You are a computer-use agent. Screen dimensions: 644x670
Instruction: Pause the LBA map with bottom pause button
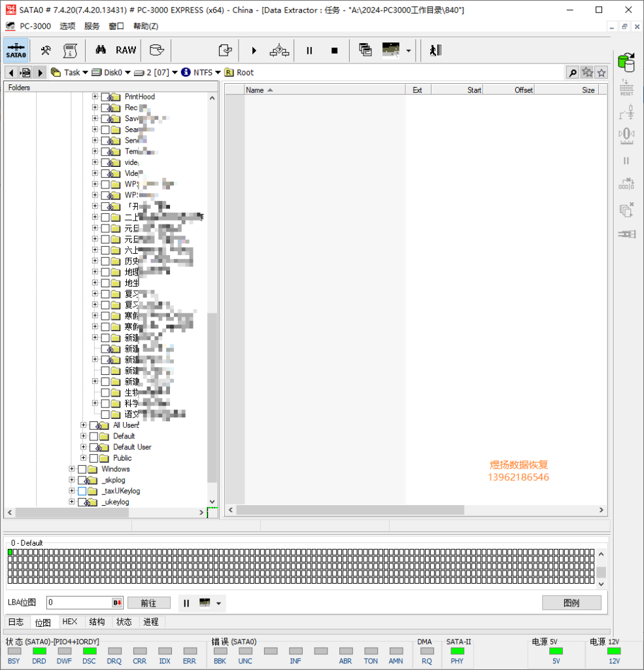click(186, 603)
